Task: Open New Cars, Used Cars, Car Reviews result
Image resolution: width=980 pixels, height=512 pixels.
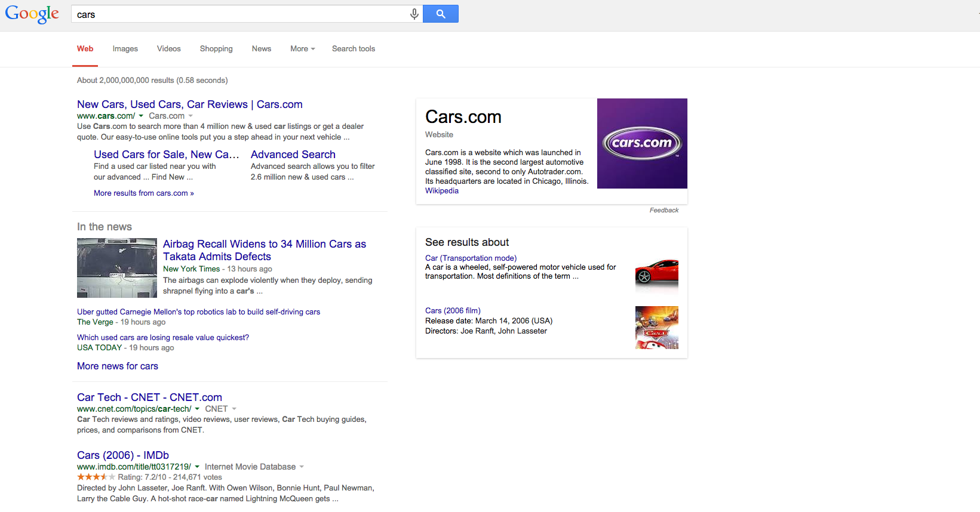Action: 190,104
